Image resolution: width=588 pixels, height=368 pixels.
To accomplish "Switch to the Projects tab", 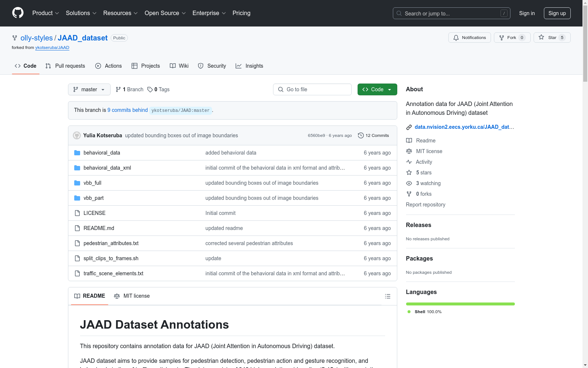I will pyautogui.click(x=146, y=66).
